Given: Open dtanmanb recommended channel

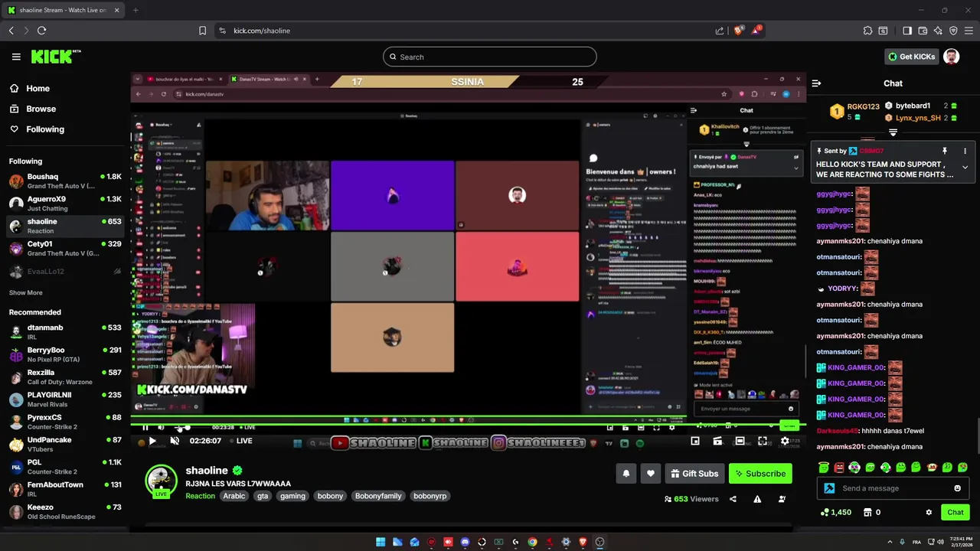Looking at the screenshot, I should click(x=65, y=332).
